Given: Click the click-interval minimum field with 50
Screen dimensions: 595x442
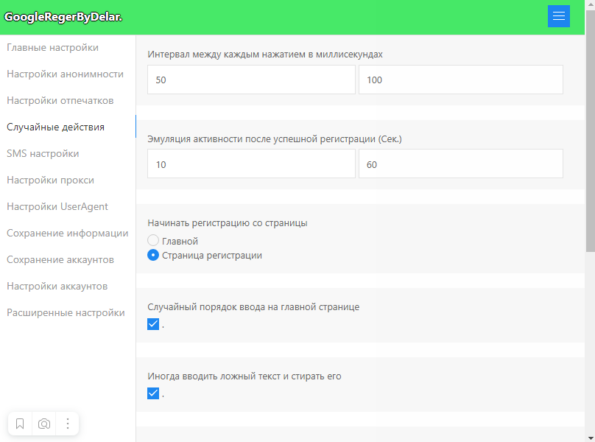Looking at the screenshot, I should coord(251,80).
